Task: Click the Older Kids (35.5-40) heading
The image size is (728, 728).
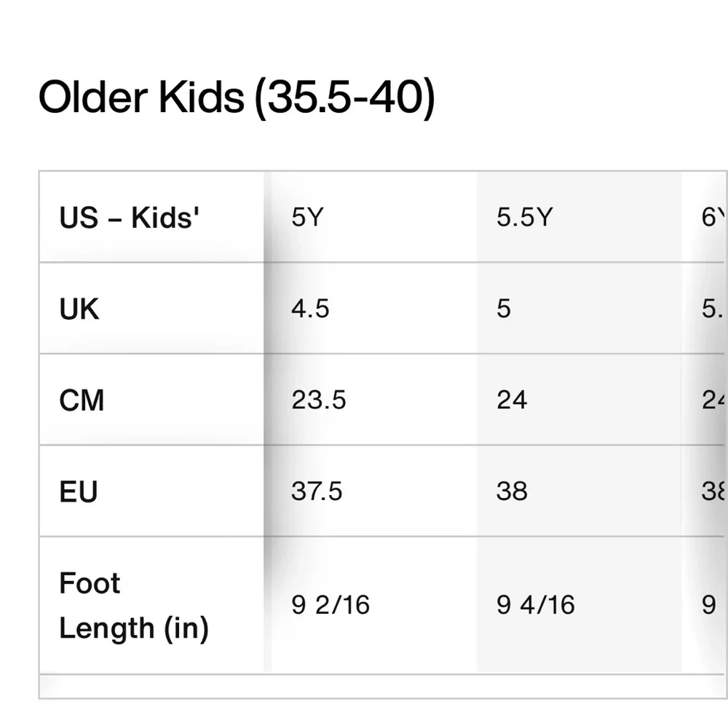Action: coord(237,97)
